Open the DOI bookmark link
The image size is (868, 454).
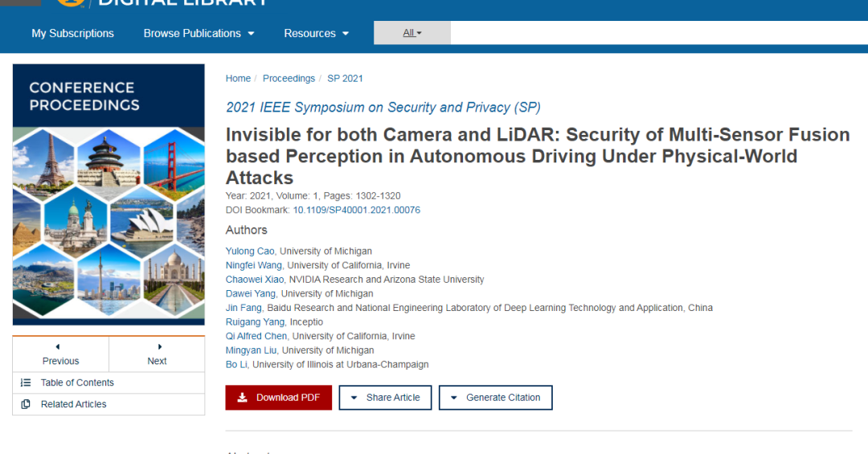pyautogui.click(x=357, y=210)
